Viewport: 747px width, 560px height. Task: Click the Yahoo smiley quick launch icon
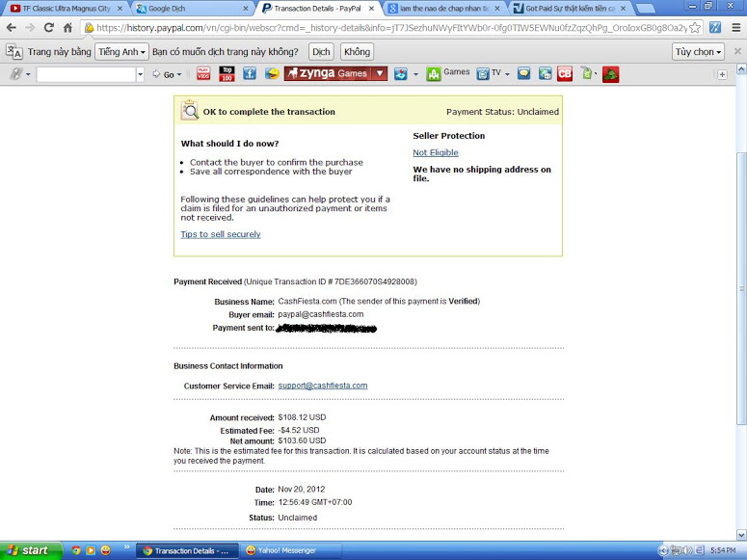tap(105, 550)
